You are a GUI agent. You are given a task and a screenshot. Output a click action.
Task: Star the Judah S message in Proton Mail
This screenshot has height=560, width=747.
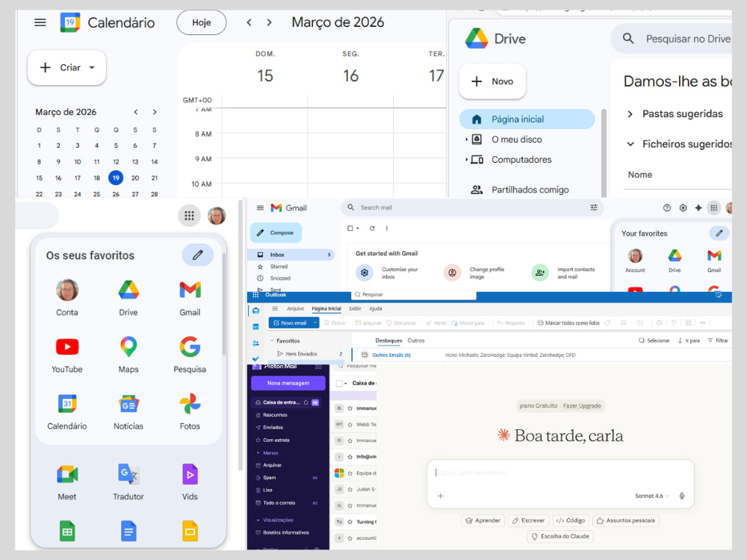pyautogui.click(x=350, y=489)
